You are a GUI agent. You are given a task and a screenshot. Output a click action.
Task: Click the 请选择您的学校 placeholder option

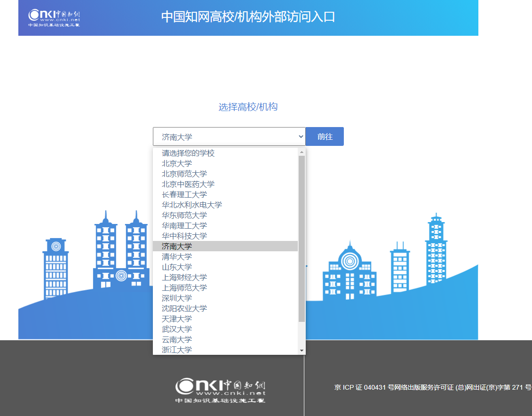[188, 153]
